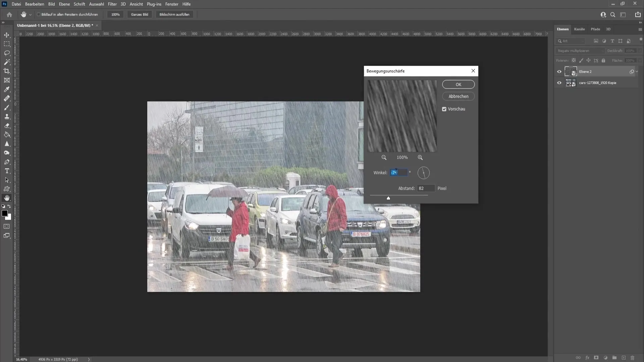Toggle the Vorschau checkbox

[444, 109]
